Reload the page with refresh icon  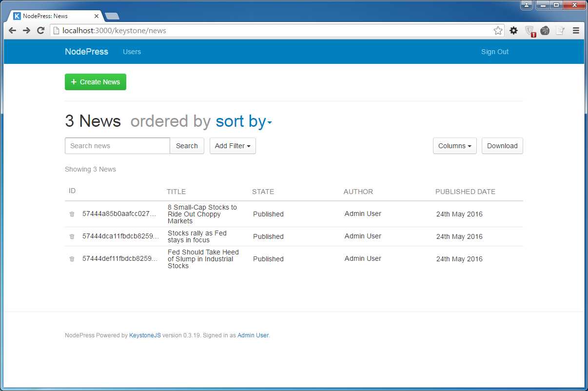coord(41,30)
